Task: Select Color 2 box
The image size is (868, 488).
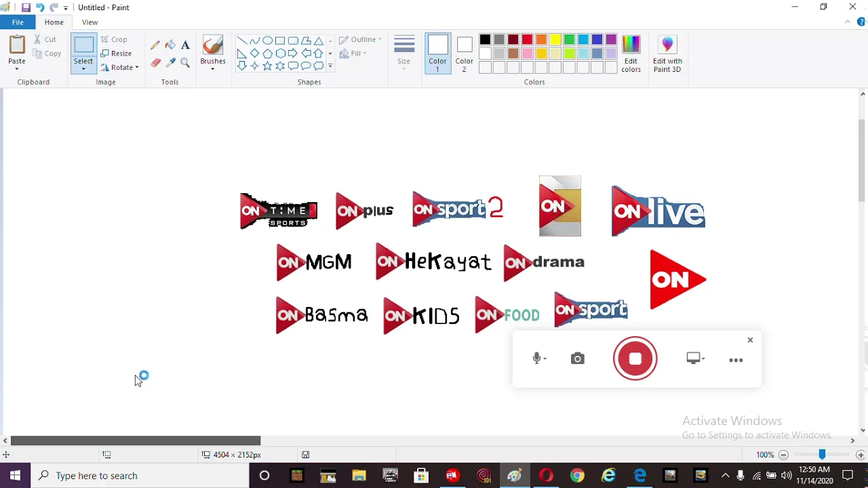Action: (465, 53)
